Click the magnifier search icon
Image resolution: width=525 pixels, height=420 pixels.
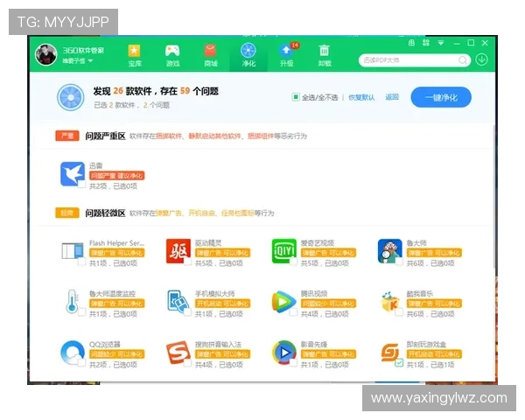click(462, 60)
